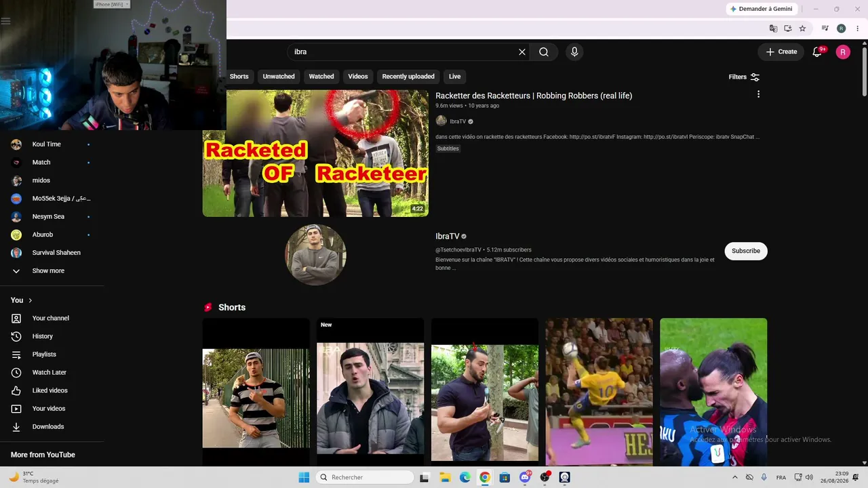868x488 pixels.
Task: Open OBS Studio from the taskbar
Action: pos(545,477)
